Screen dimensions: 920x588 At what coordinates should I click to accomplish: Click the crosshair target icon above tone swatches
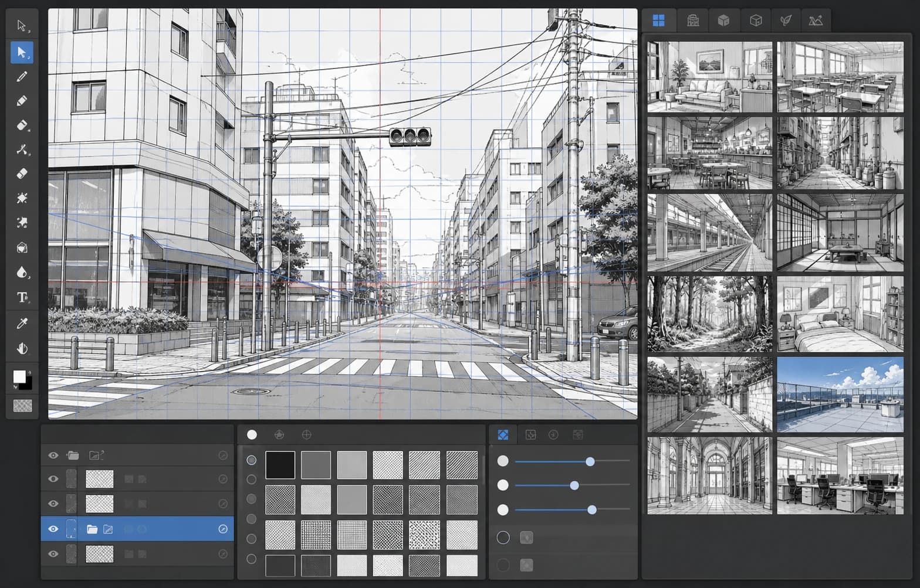[306, 434]
